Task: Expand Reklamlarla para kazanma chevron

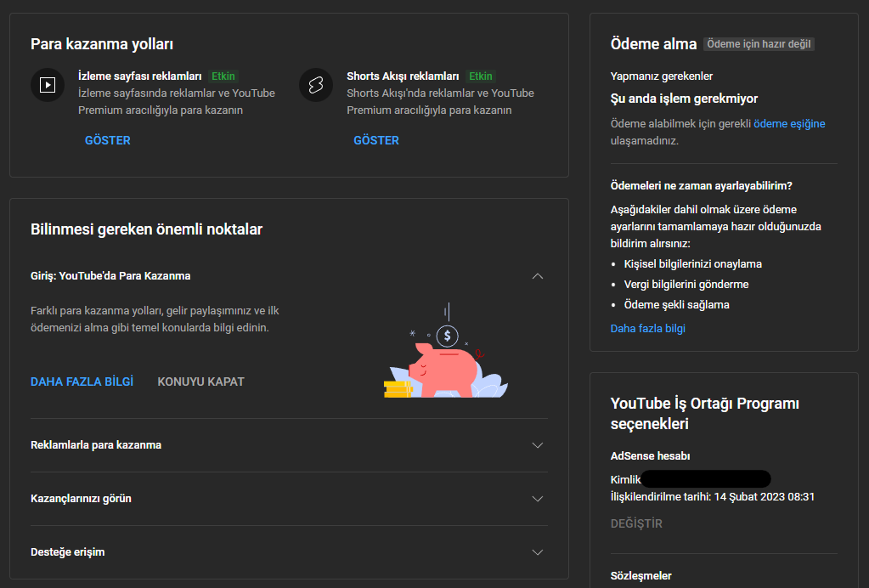Action: 538,445
